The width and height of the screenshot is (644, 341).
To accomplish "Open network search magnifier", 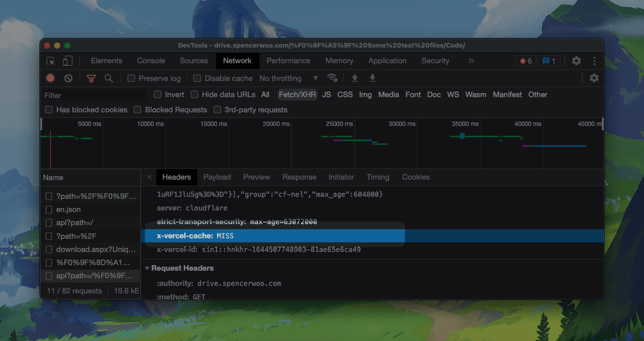I will [x=109, y=78].
